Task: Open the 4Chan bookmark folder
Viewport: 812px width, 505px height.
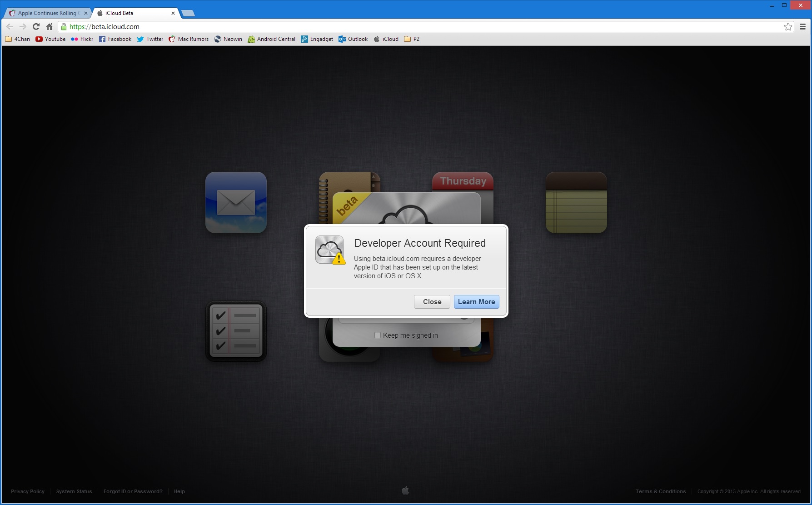Action: coord(17,39)
